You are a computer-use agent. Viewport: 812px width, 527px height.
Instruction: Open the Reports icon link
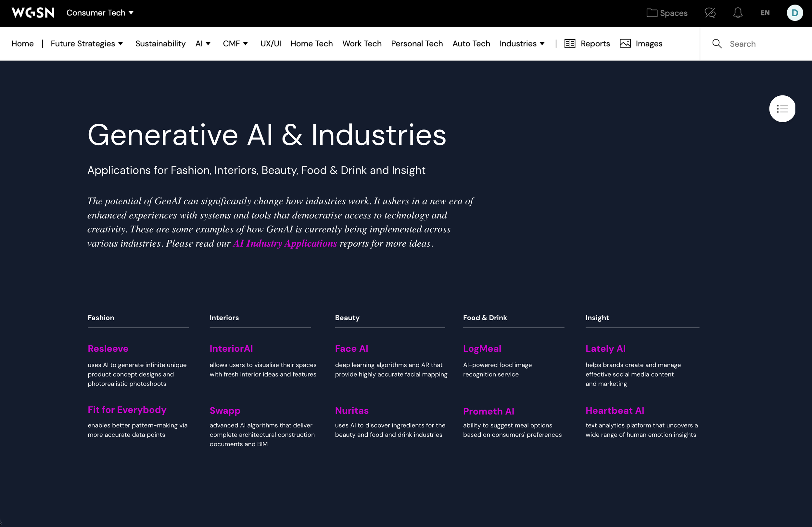click(x=569, y=43)
